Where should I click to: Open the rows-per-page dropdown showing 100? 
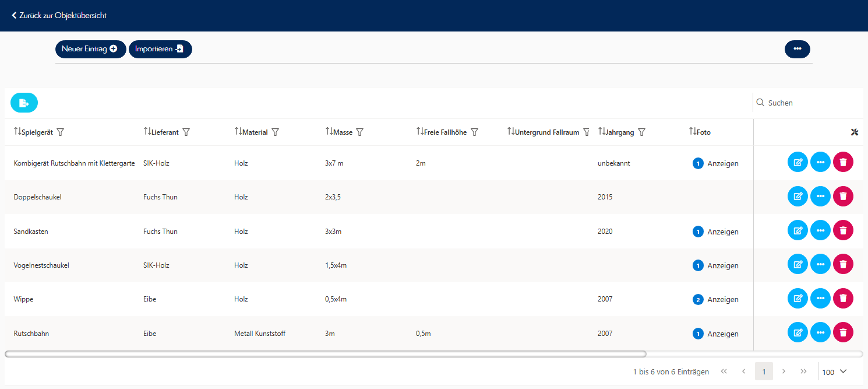(834, 372)
